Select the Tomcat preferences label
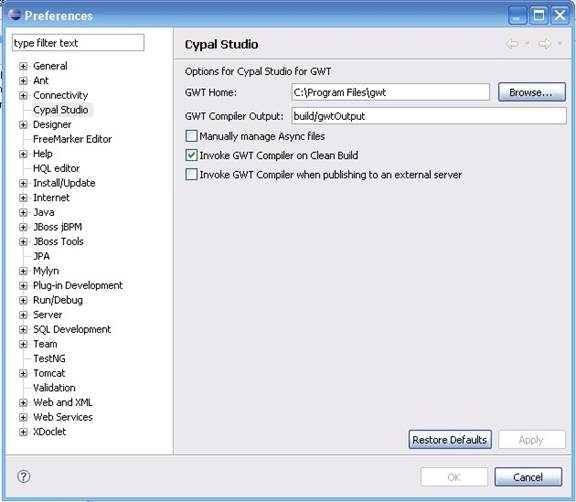 (49, 373)
